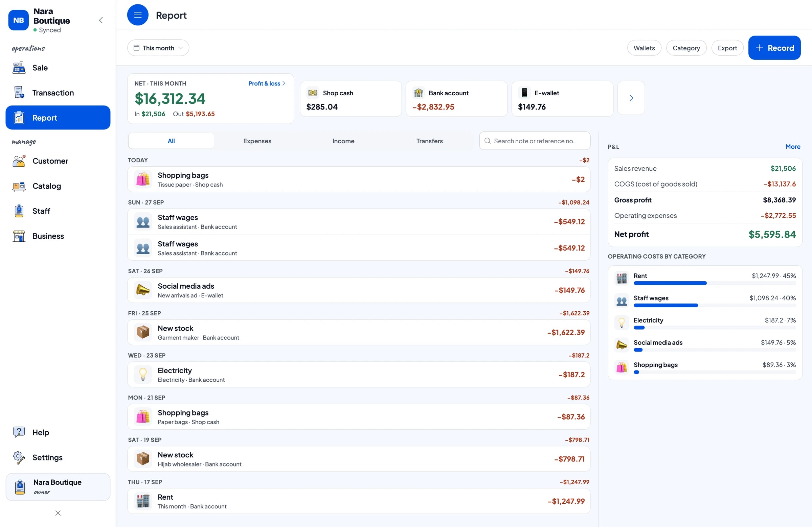Click Staff wages 40% progress bar
812x527 pixels.
[715, 306]
